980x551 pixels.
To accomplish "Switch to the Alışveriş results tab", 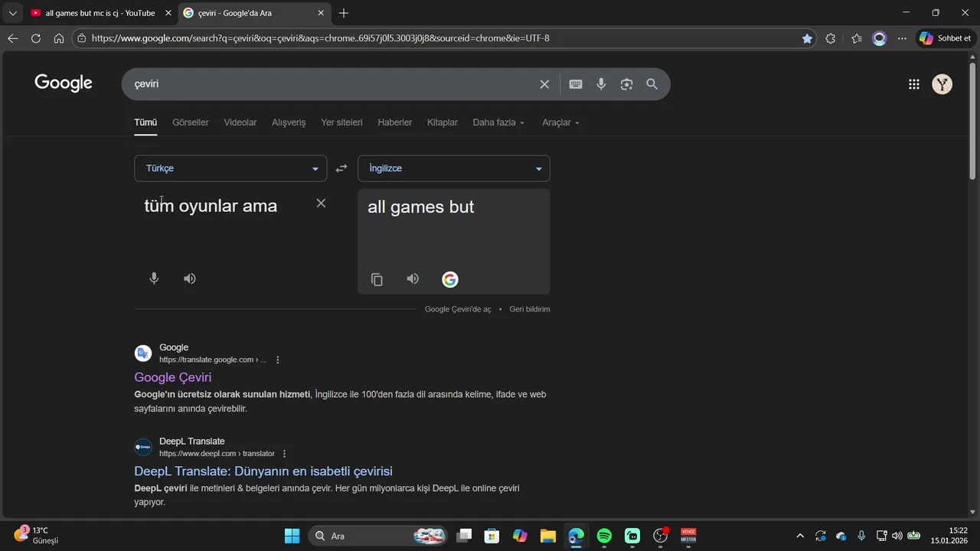I will click(x=289, y=122).
